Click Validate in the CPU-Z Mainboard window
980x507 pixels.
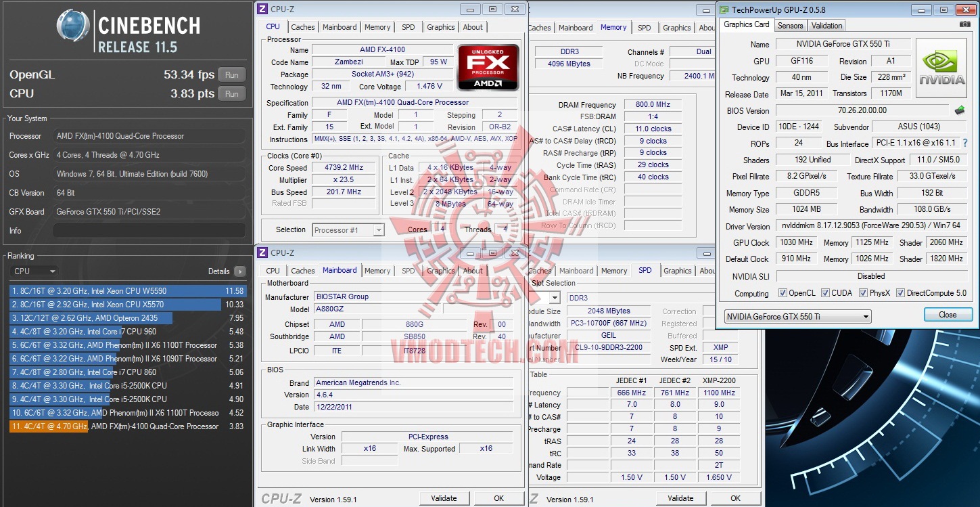tap(444, 498)
